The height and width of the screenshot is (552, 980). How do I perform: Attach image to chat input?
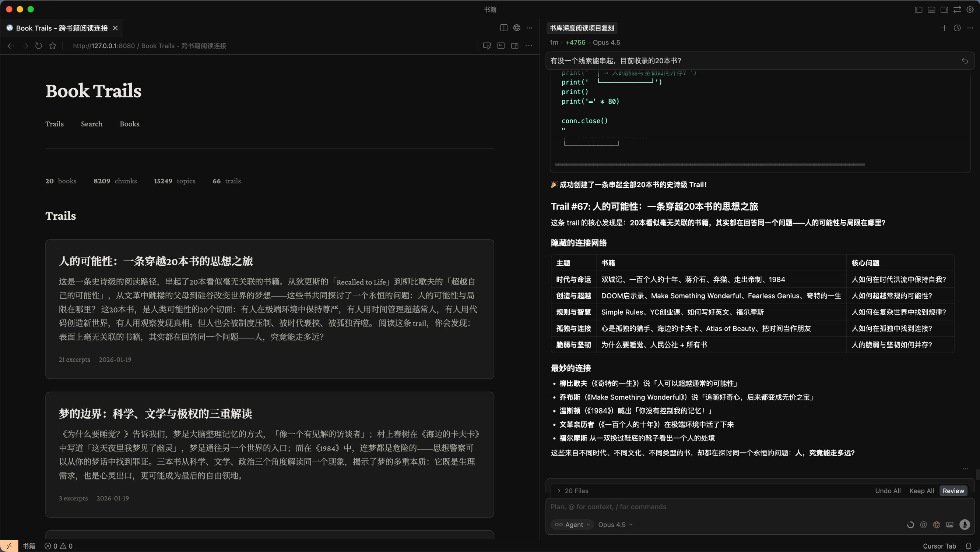pos(949,525)
